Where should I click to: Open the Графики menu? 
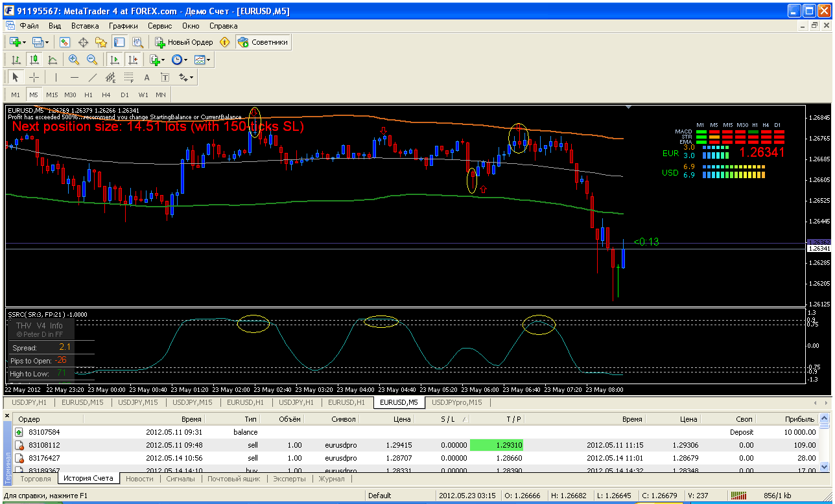point(123,26)
